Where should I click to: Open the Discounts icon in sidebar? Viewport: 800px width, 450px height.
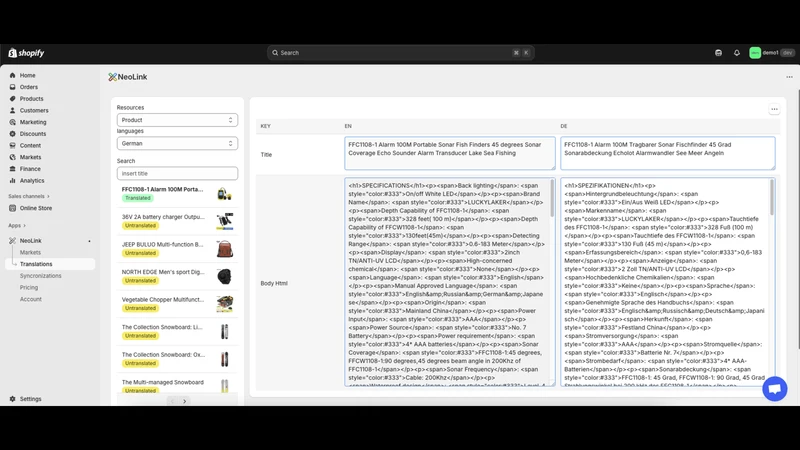tap(12, 134)
